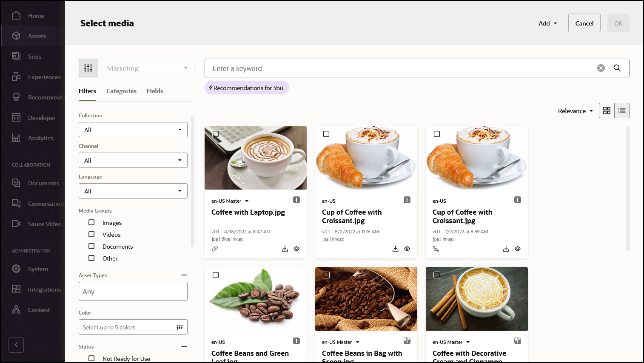Open the Channel dropdown

[x=133, y=160]
